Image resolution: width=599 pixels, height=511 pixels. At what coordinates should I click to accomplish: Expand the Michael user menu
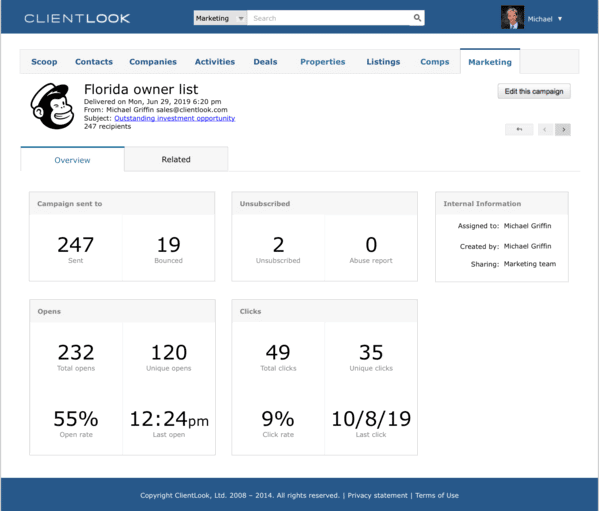point(544,19)
